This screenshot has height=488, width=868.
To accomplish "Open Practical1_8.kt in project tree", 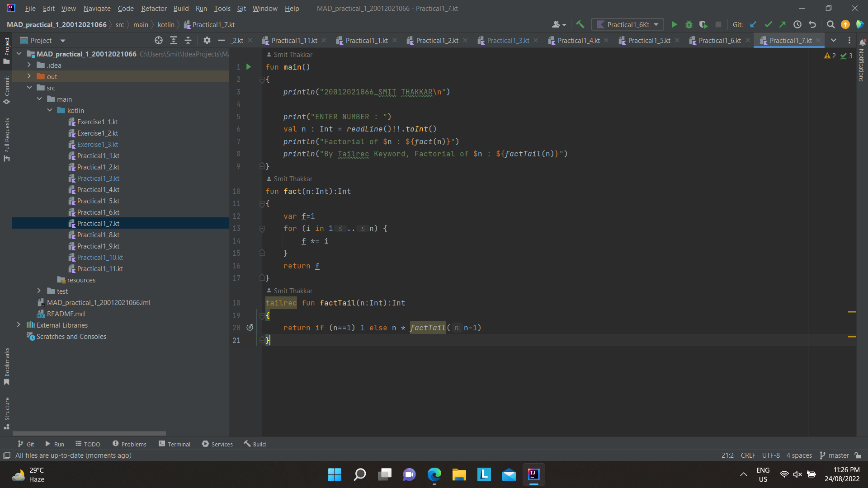I will pos(98,235).
